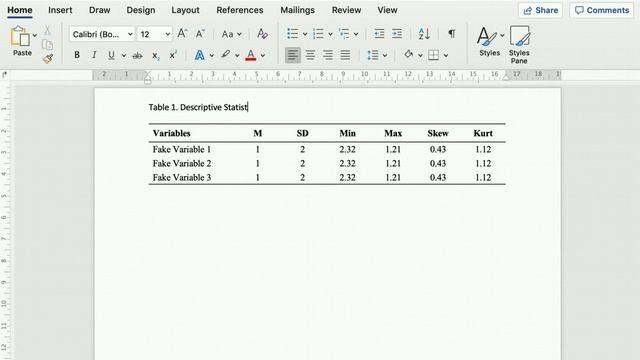Screen dimensions: 640x360
Task: Open the Layout tab
Action: [x=185, y=10]
